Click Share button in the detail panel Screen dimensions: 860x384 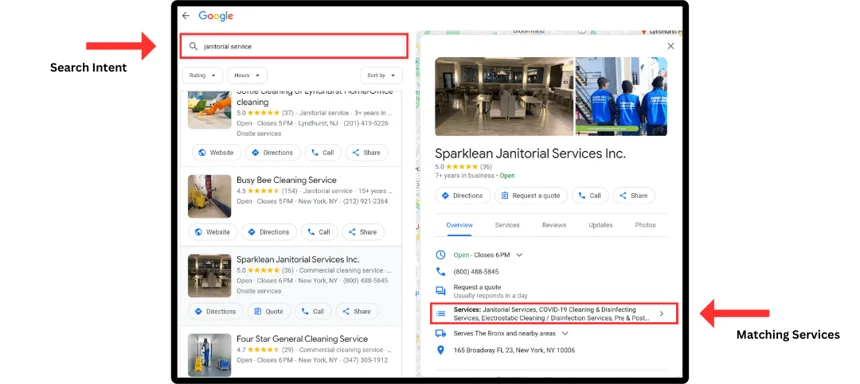point(633,195)
